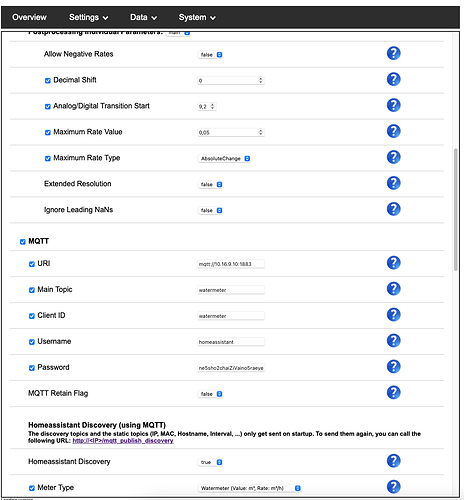Open the mqtt_publish_discovery link

123,441
